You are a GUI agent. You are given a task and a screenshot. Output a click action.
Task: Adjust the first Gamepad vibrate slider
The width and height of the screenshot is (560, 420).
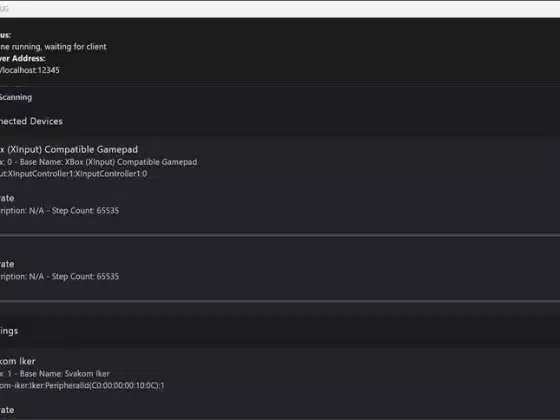280,235
